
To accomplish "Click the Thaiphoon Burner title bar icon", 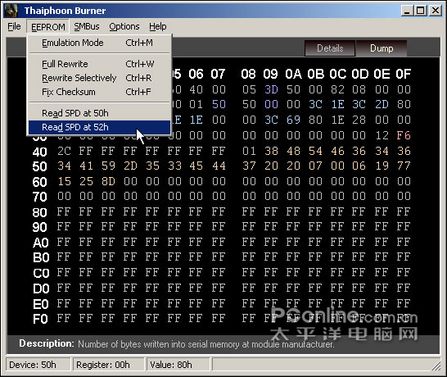I will (12, 10).
